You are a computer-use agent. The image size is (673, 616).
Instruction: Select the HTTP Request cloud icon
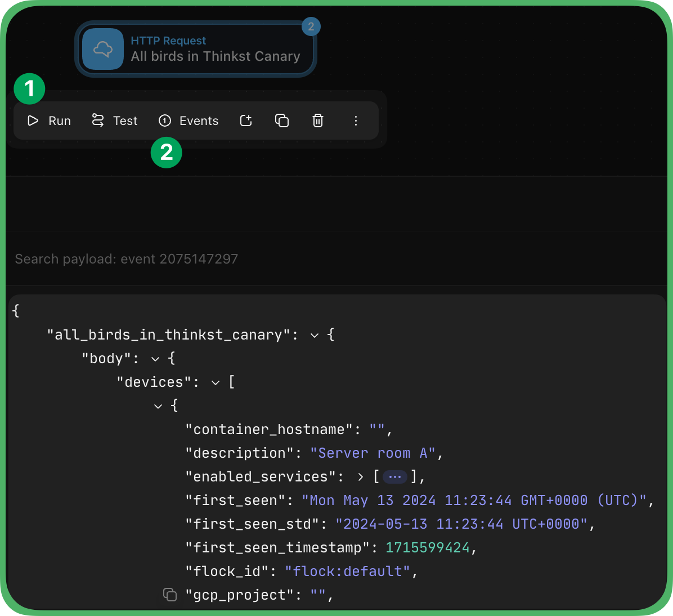click(103, 49)
